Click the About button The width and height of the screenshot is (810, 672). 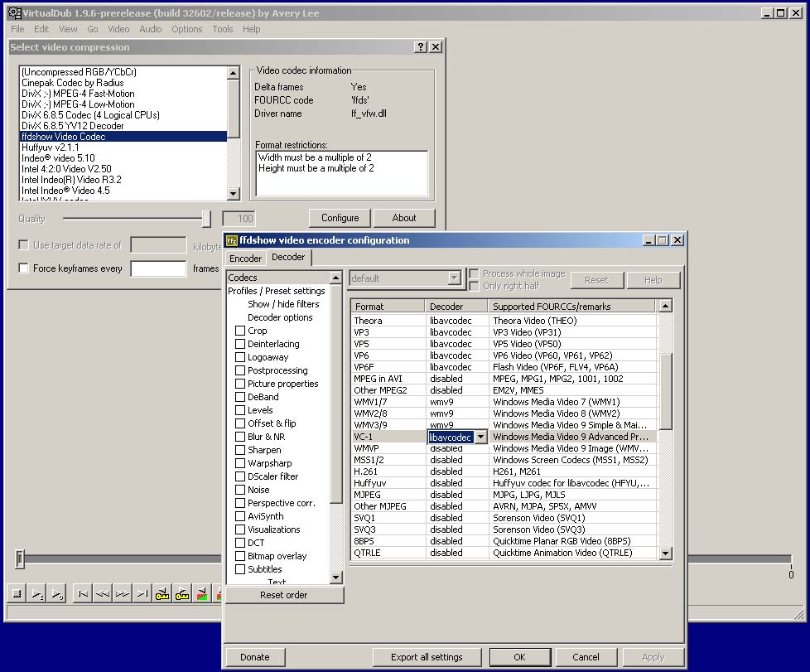(x=404, y=218)
